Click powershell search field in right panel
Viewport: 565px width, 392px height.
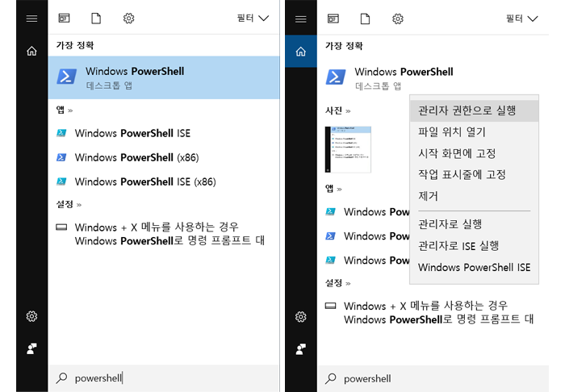(433, 378)
